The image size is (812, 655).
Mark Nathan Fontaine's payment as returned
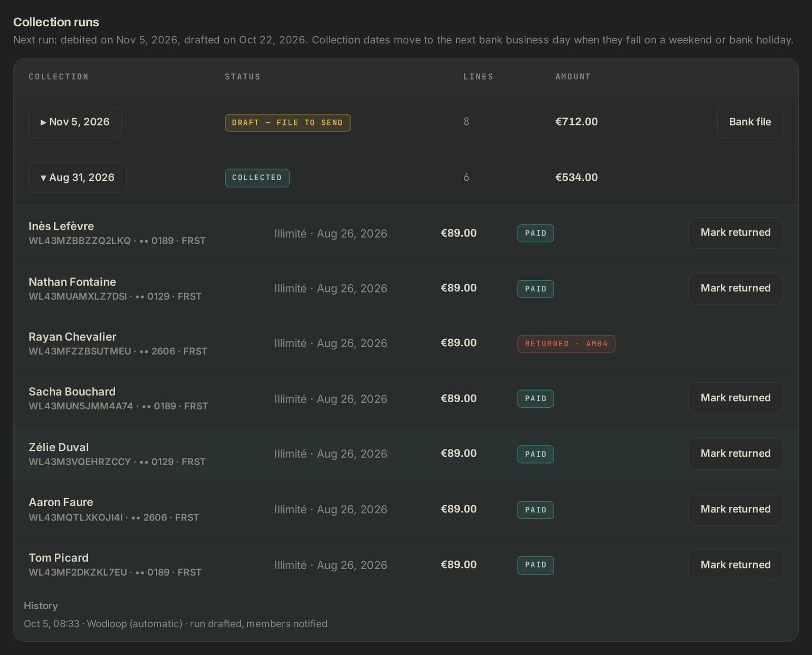click(x=735, y=288)
